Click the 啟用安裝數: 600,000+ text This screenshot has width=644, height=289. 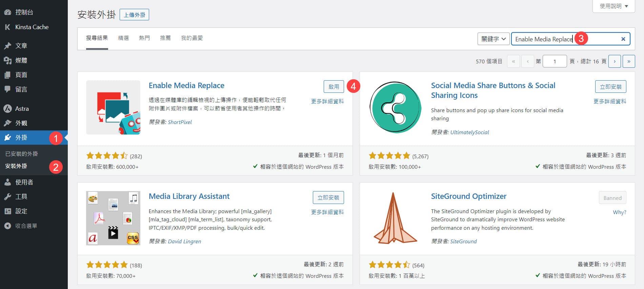click(112, 167)
